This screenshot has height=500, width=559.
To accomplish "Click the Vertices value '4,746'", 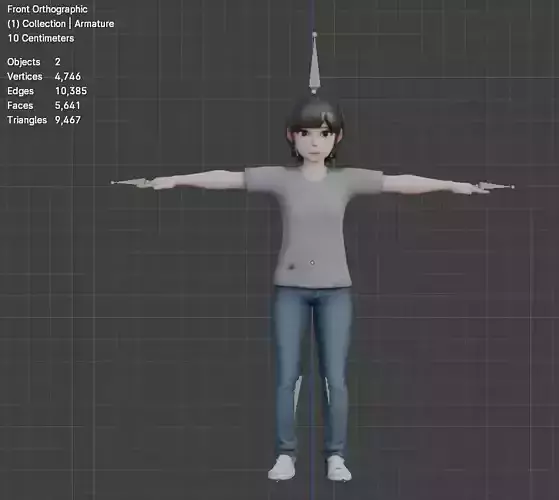I will pyautogui.click(x=68, y=76).
